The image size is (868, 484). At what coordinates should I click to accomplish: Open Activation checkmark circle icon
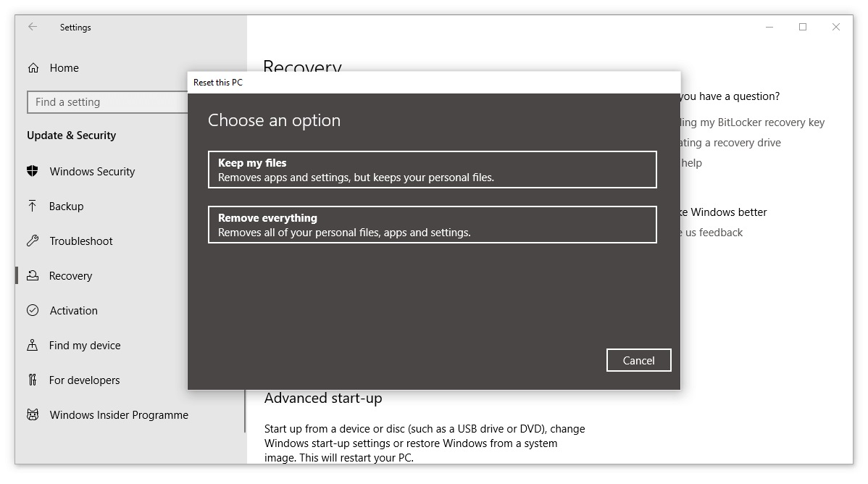33,311
